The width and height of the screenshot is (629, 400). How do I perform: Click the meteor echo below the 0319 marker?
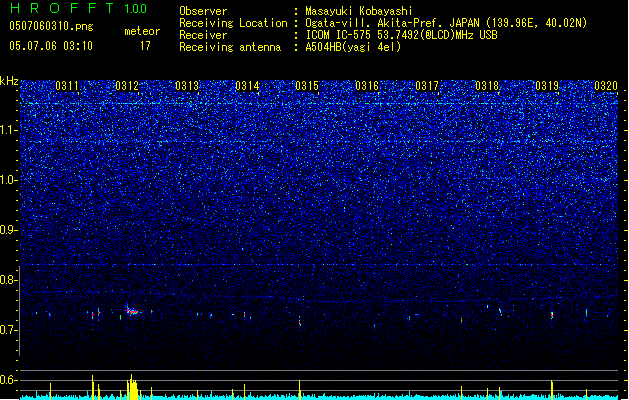(x=552, y=315)
